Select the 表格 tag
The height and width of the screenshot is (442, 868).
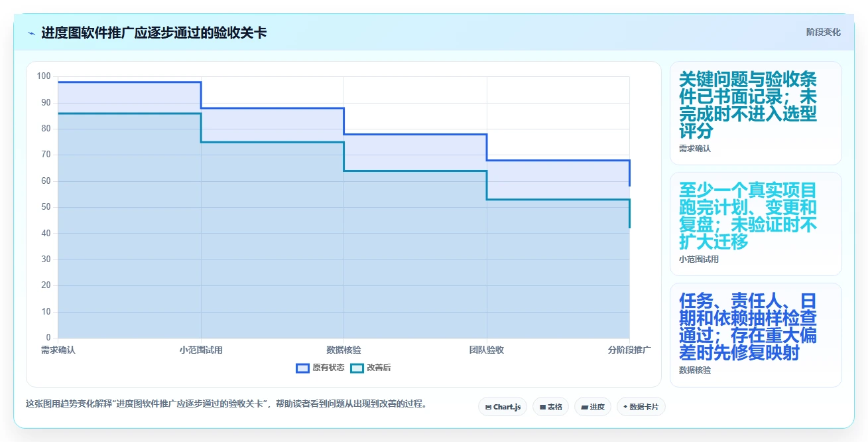pyautogui.click(x=550, y=407)
